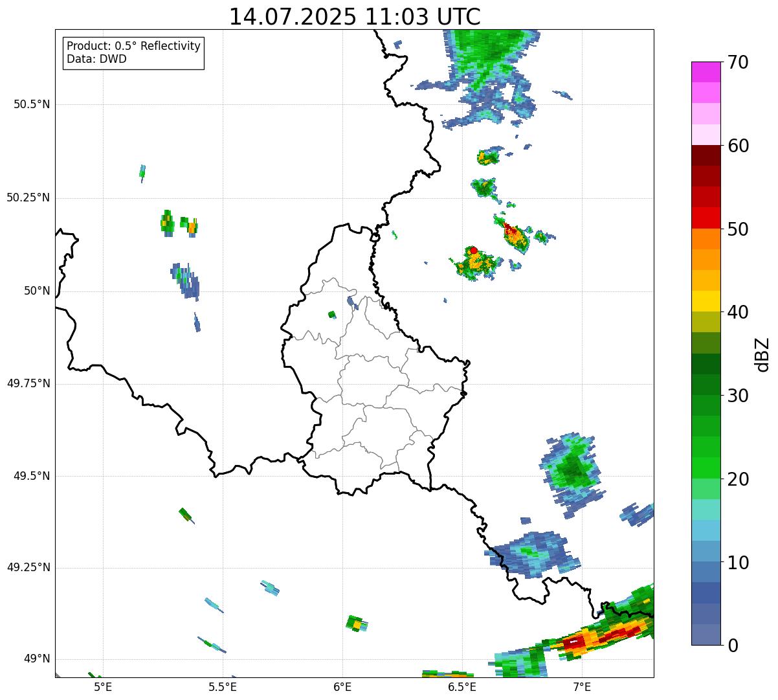Click the dBZ colorbar axis label
The height and width of the screenshot is (700, 778).
tap(763, 354)
